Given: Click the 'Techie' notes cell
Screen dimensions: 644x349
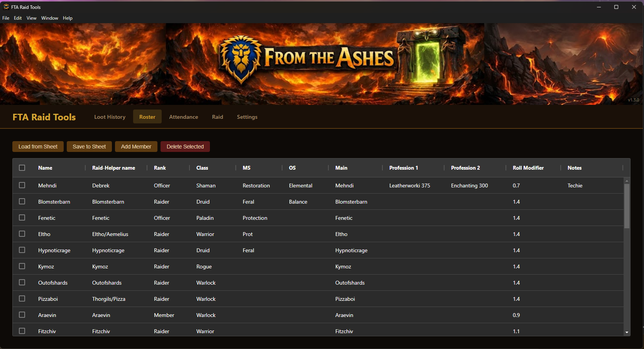Looking at the screenshot, I should tap(575, 185).
